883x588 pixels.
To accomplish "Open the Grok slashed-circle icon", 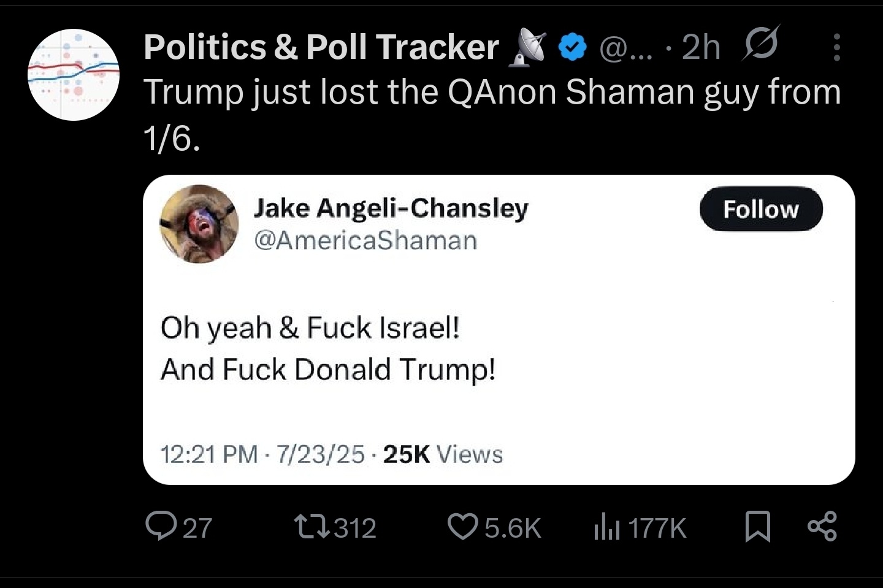I will [x=760, y=44].
